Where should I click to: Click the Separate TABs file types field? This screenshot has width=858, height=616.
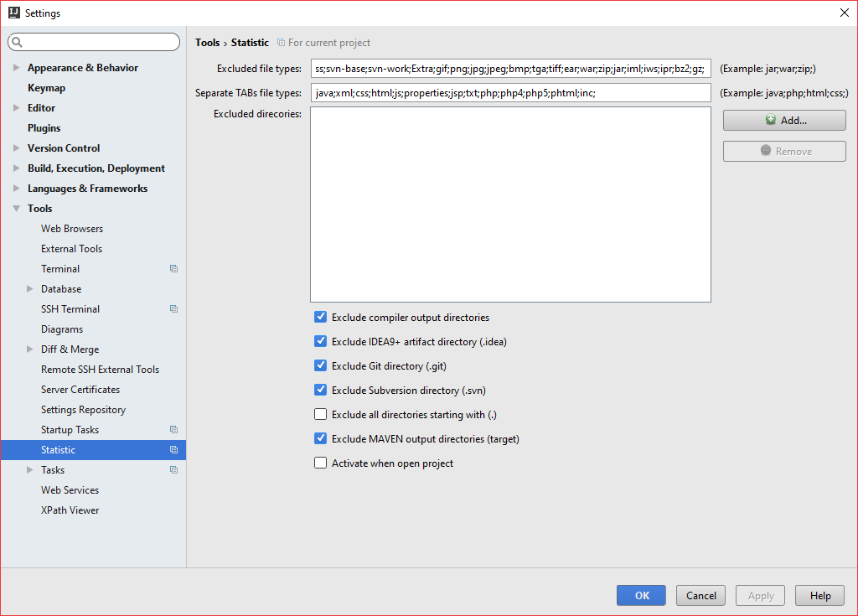[510, 92]
